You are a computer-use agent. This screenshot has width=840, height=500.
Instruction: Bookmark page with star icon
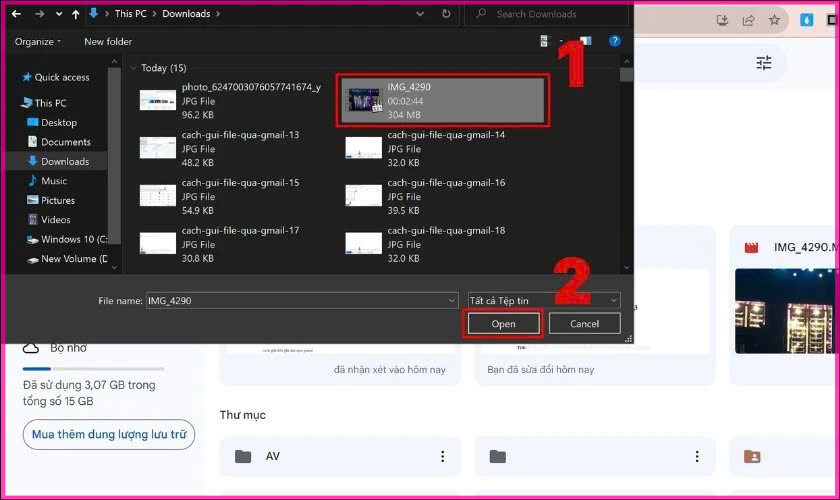pyautogui.click(x=774, y=20)
